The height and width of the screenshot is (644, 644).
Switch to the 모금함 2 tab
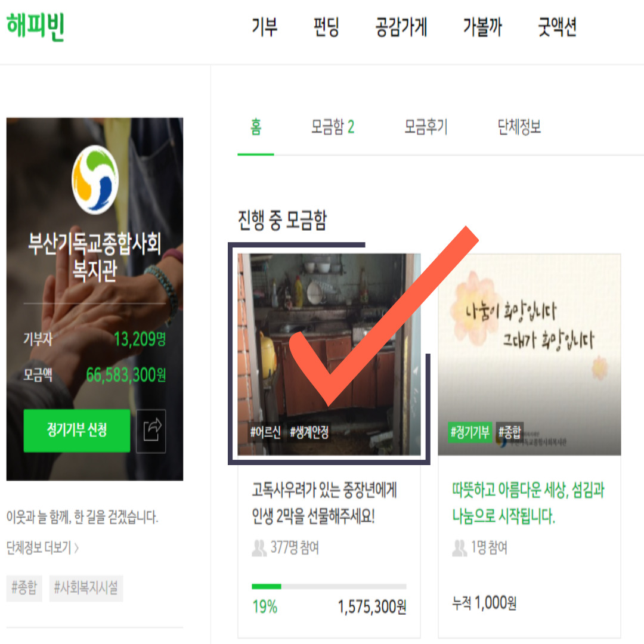point(333,127)
